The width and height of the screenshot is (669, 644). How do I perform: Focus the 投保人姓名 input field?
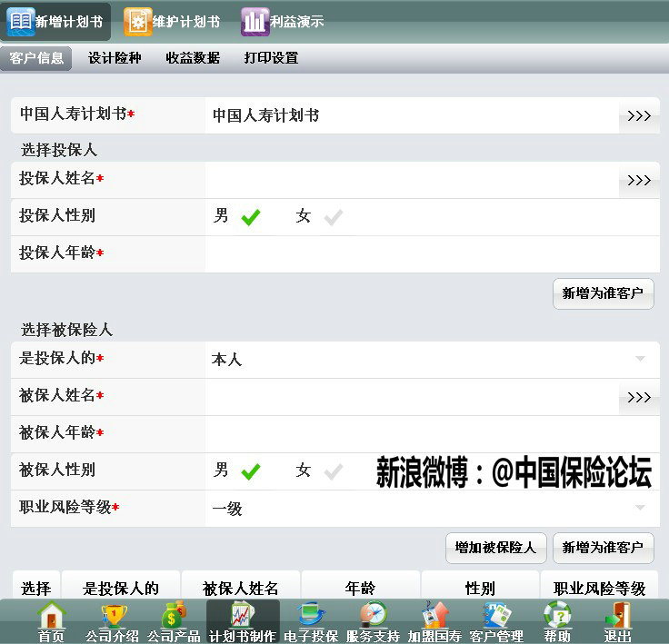[412, 180]
